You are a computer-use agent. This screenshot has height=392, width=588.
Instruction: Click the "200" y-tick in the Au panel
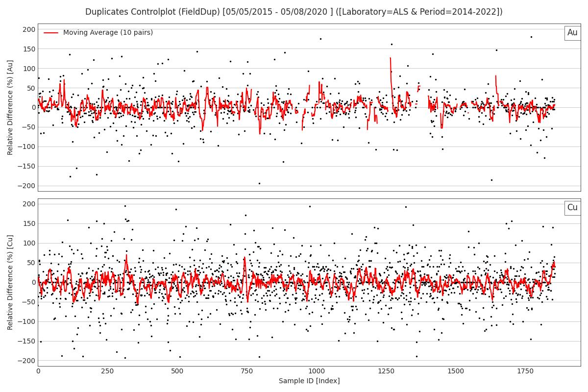[x=29, y=29]
